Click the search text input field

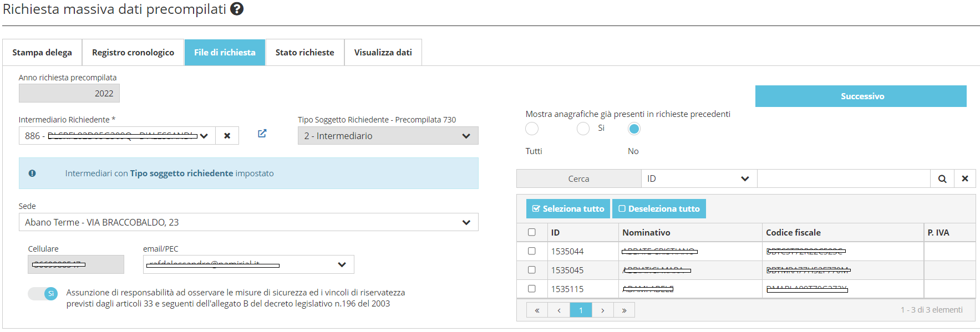point(843,179)
